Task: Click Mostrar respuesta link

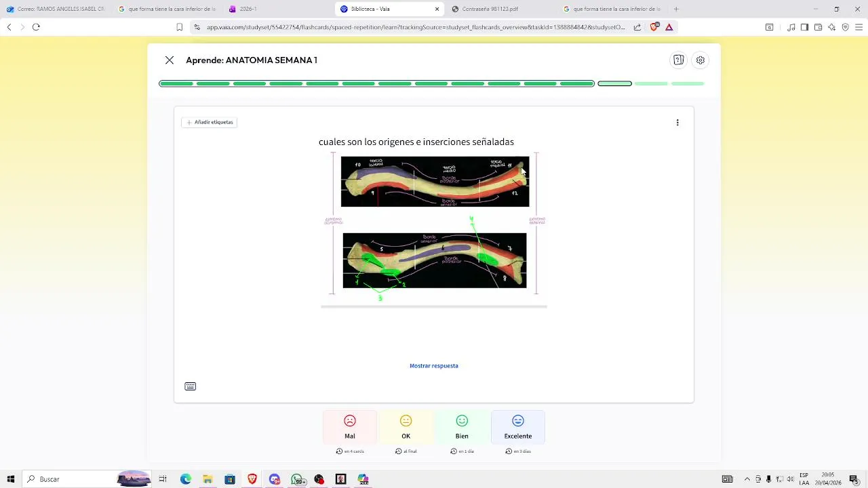Action: click(x=434, y=366)
